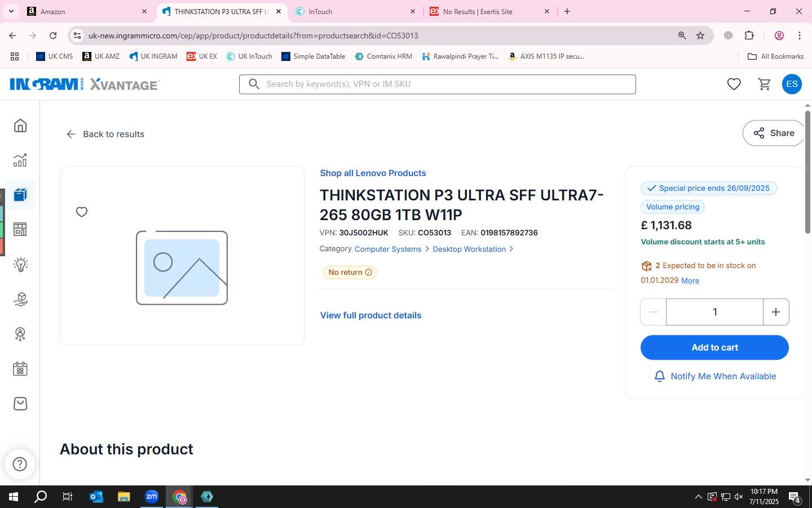Toggle favorite heart on product image
812x508 pixels.
click(82, 212)
